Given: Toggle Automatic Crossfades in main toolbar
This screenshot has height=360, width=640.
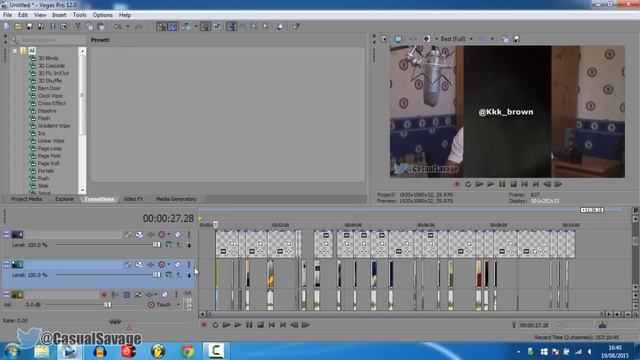Looking at the screenshot, I should click(173, 27).
